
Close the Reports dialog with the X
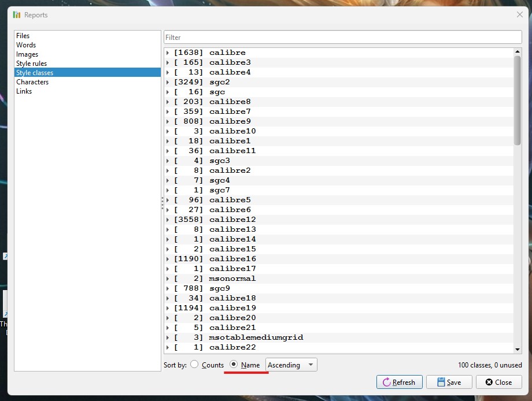pos(519,14)
